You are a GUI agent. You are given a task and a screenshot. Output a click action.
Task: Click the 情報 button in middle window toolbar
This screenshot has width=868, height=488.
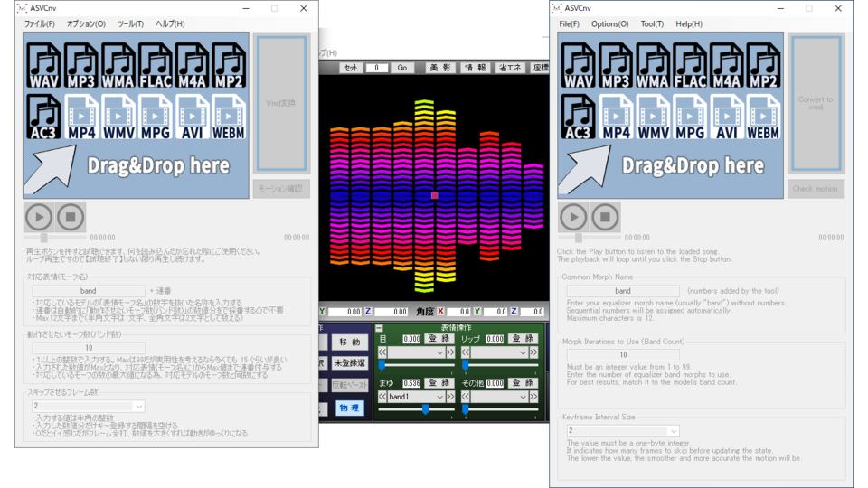pos(476,68)
